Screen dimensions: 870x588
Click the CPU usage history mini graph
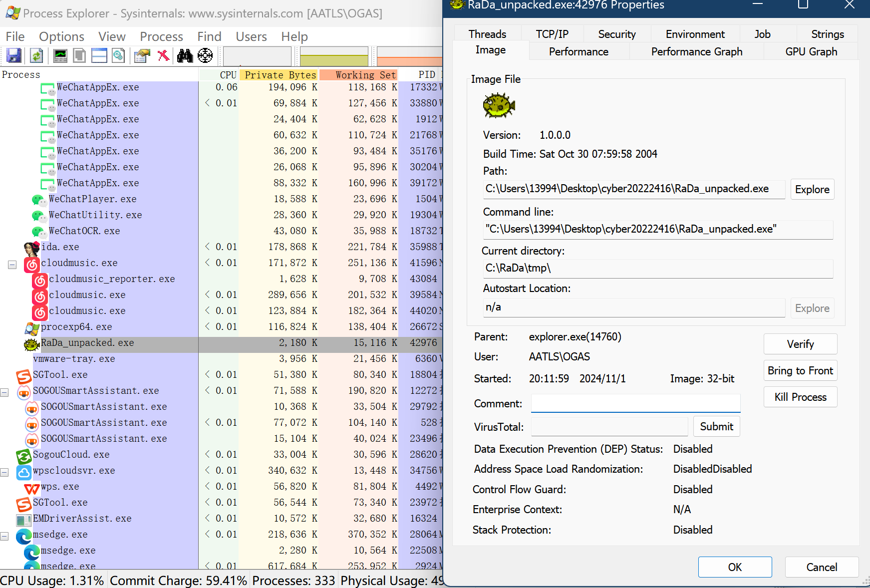click(x=257, y=56)
